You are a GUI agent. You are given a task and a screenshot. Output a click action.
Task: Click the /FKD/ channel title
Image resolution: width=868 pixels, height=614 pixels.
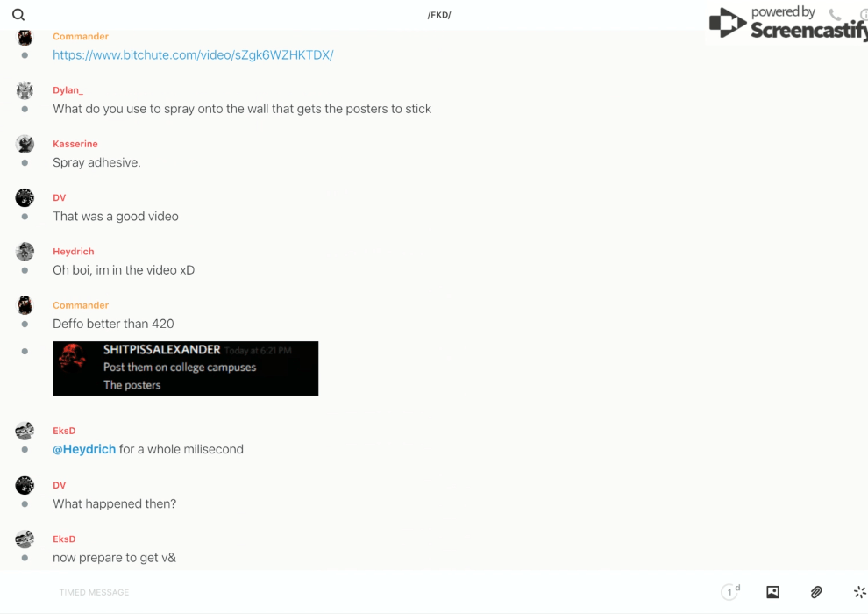[439, 15]
